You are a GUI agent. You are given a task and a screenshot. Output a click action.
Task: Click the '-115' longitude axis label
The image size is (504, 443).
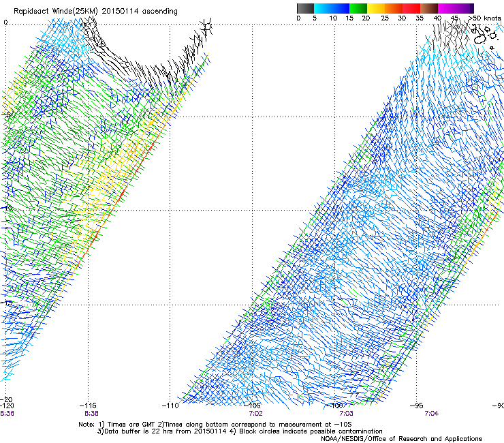coord(89,406)
